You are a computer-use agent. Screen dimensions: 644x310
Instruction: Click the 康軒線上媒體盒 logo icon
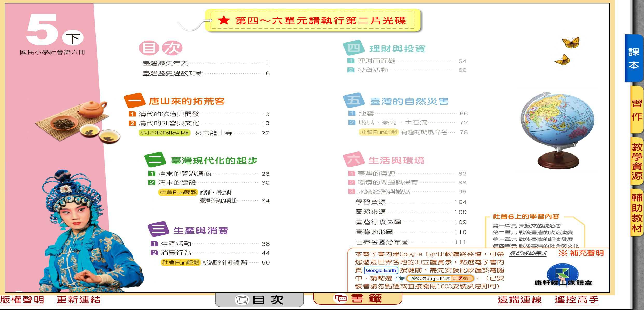point(563,275)
